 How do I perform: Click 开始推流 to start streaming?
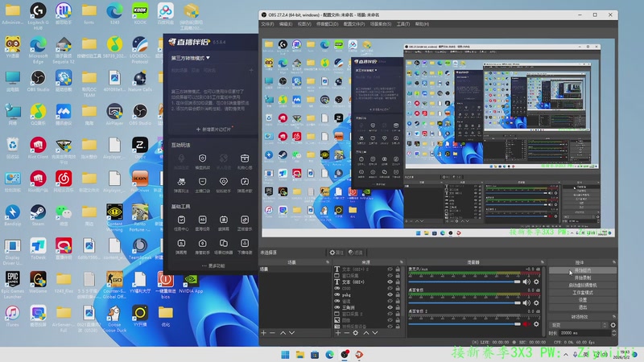point(582,270)
